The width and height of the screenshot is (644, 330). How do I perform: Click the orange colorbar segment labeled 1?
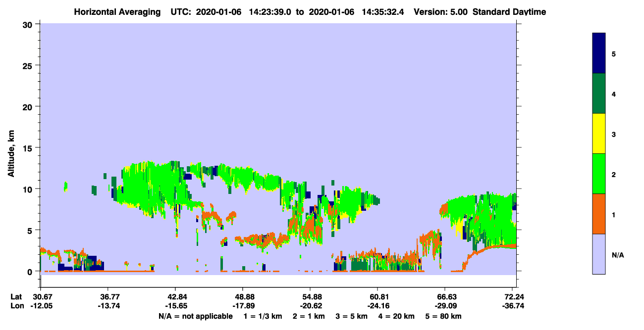(599, 214)
